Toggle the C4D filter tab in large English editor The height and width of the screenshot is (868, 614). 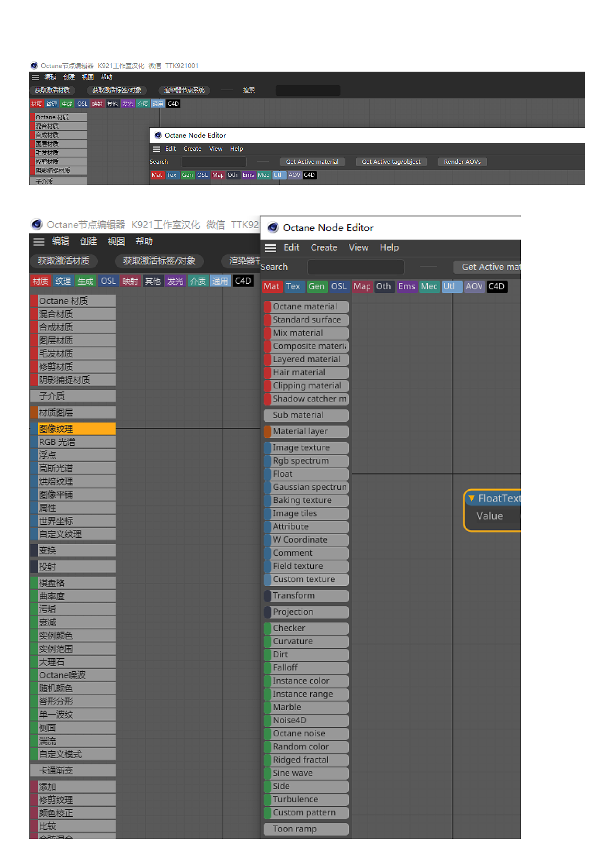coord(496,286)
